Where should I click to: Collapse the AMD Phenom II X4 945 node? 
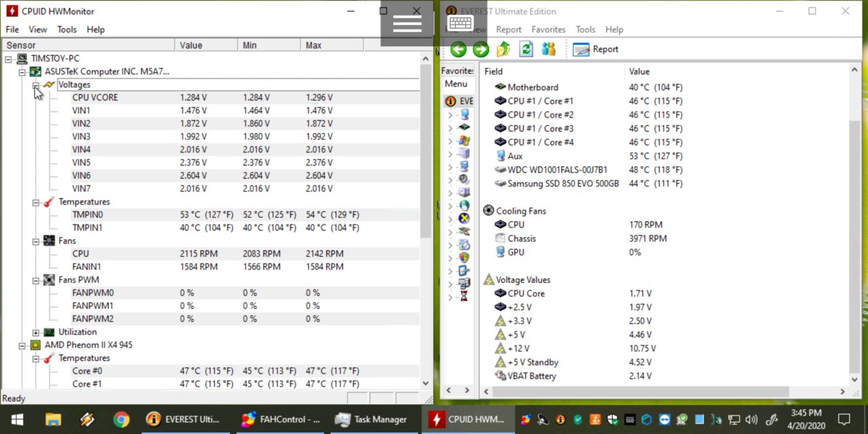coord(22,345)
